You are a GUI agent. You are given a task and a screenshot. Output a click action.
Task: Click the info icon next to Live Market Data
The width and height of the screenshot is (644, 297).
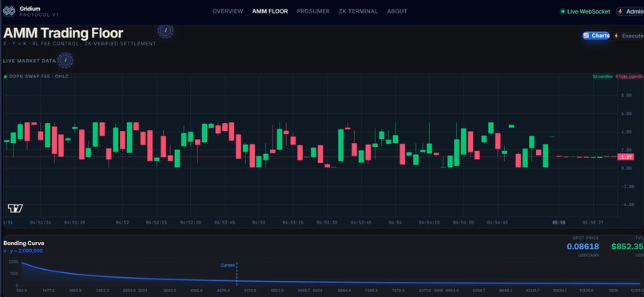66,61
